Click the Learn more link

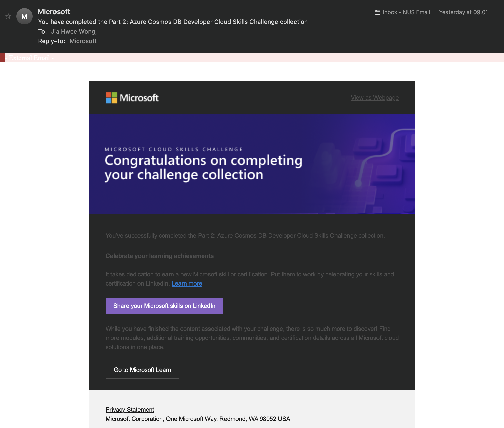(x=187, y=283)
